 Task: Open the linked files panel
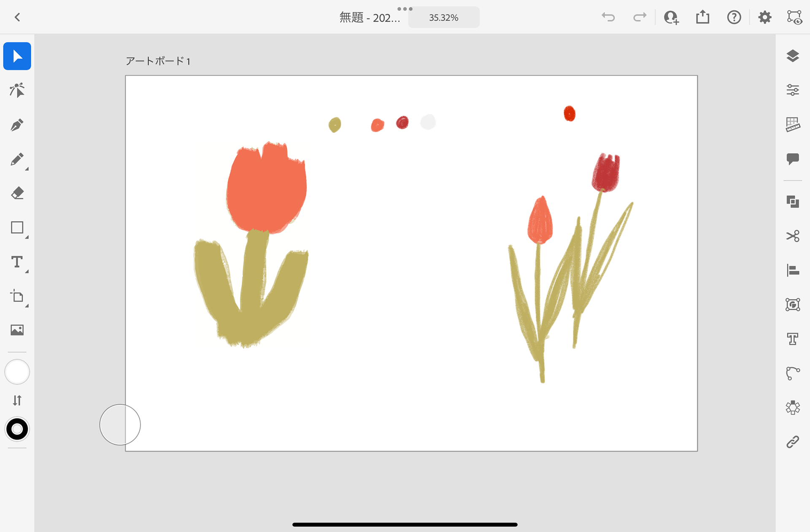[x=793, y=442]
